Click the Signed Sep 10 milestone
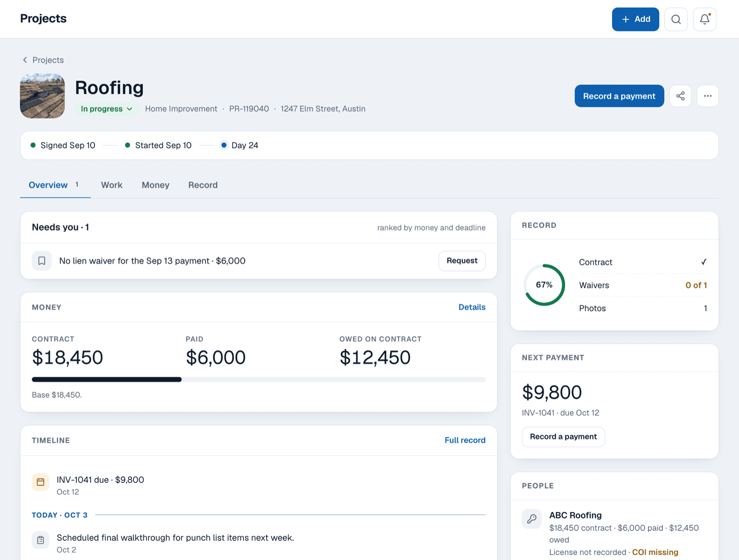Screen dimensions: 739x560 63,146
